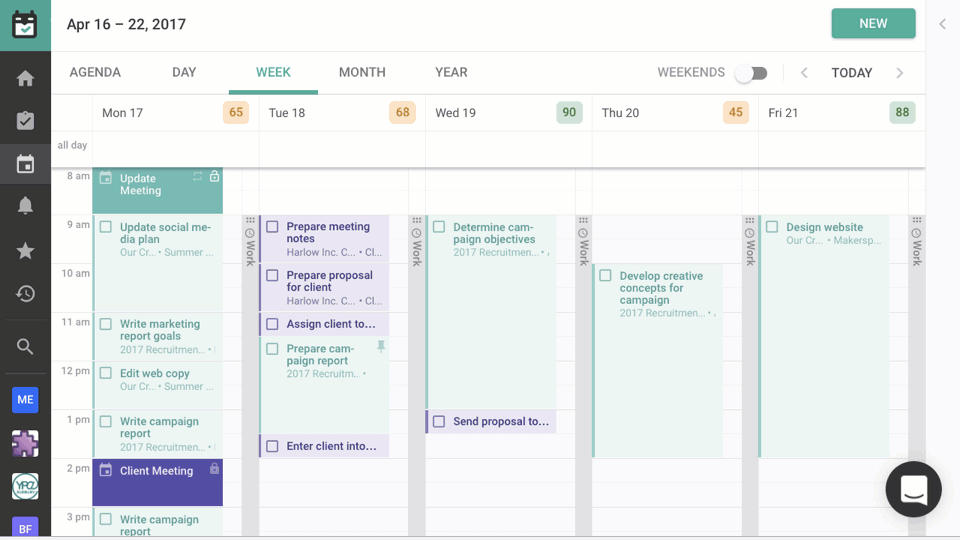This screenshot has width=960, height=540.
Task: Jump to TODAY
Action: [852, 73]
